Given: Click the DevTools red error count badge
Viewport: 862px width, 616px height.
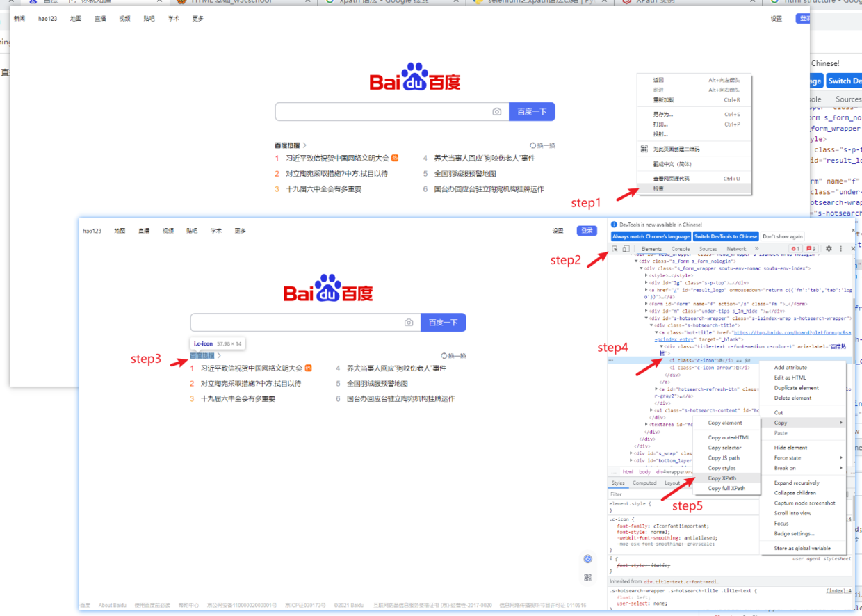Looking at the screenshot, I should [795, 249].
